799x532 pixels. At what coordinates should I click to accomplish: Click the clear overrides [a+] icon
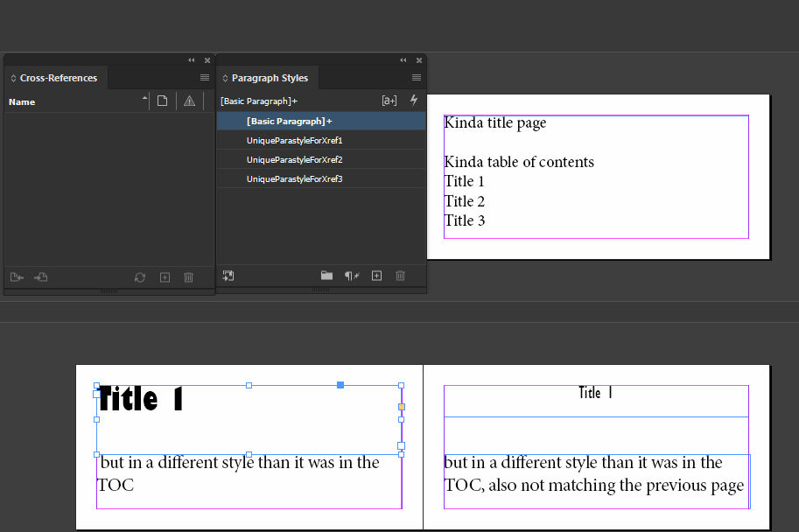pyautogui.click(x=389, y=101)
